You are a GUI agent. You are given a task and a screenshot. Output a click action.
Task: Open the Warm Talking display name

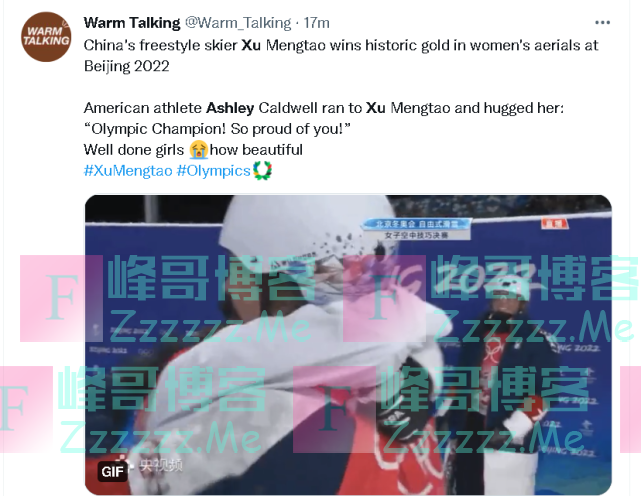132,23
